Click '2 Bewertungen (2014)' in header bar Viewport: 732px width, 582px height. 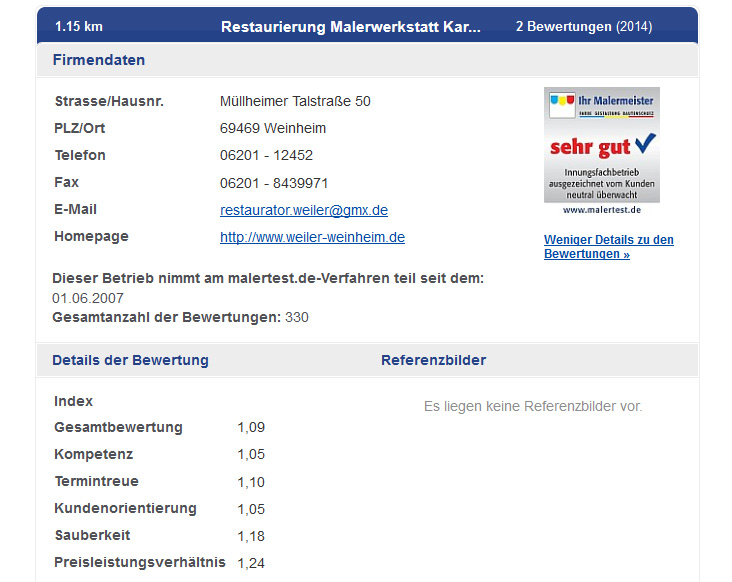[x=583, y=26]
